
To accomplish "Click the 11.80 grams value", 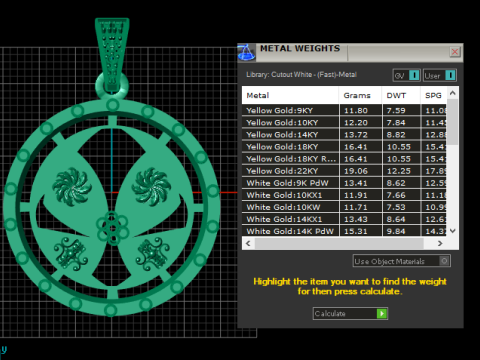I will (x=356, y=110).
